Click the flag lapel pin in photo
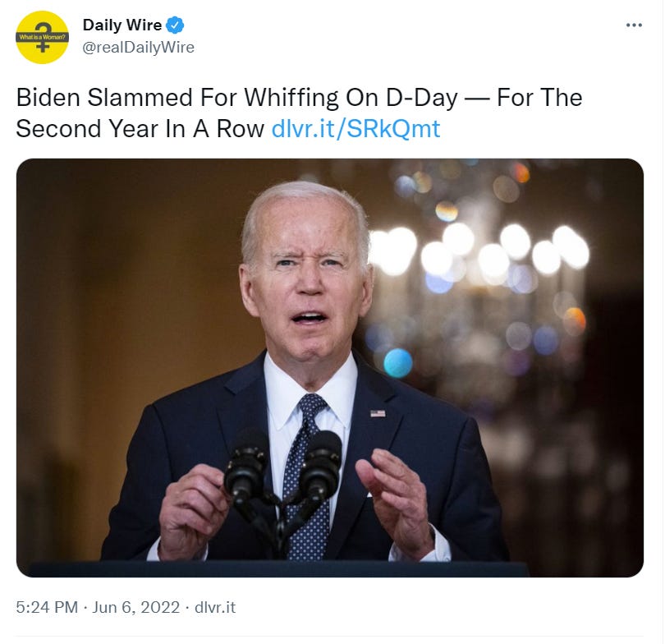The height and width of the screenshot is (644, 665). (378, 413)
